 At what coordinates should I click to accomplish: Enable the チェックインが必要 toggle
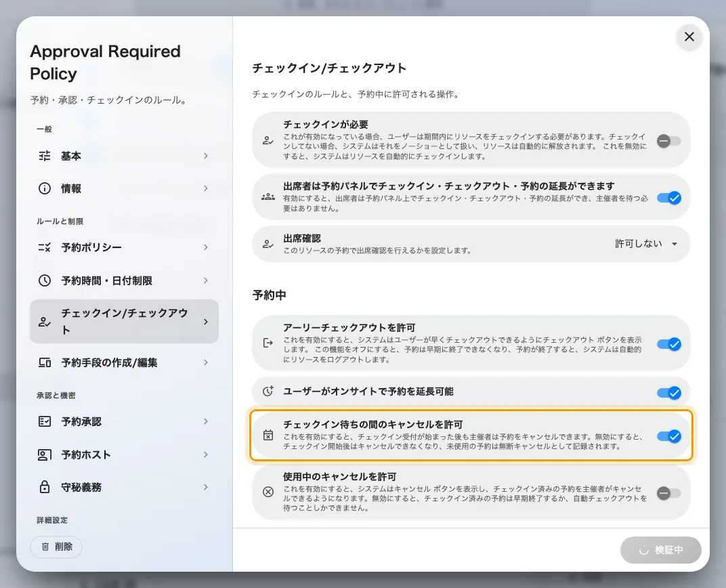coord(668,141)
